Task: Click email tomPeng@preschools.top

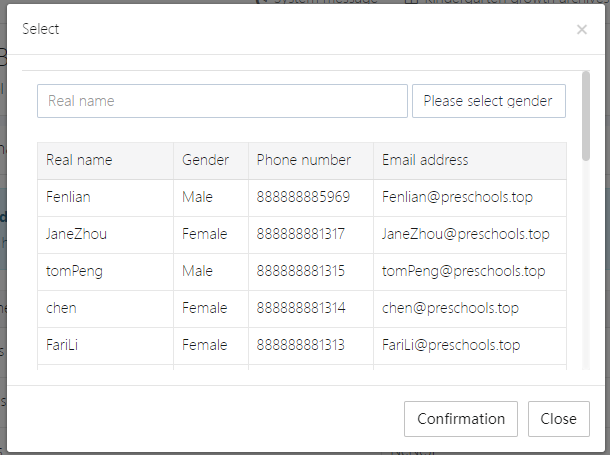Action: pos(463,271)
